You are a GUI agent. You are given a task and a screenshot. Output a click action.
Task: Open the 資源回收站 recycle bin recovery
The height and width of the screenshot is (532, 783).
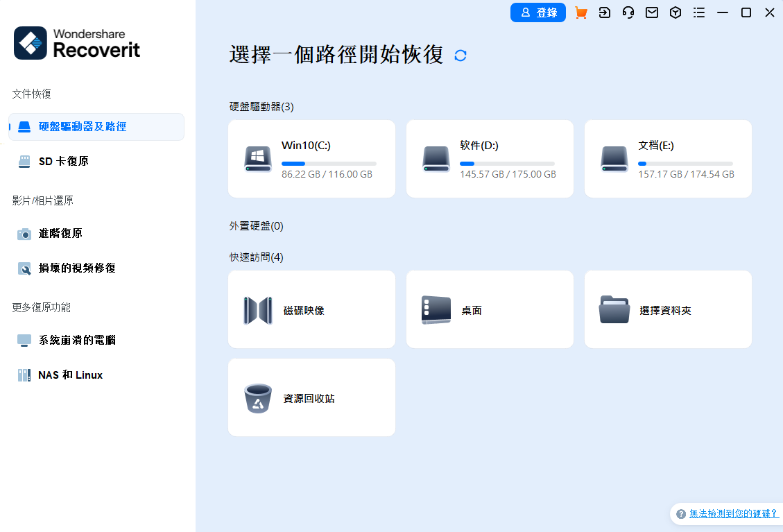[311, 397]
